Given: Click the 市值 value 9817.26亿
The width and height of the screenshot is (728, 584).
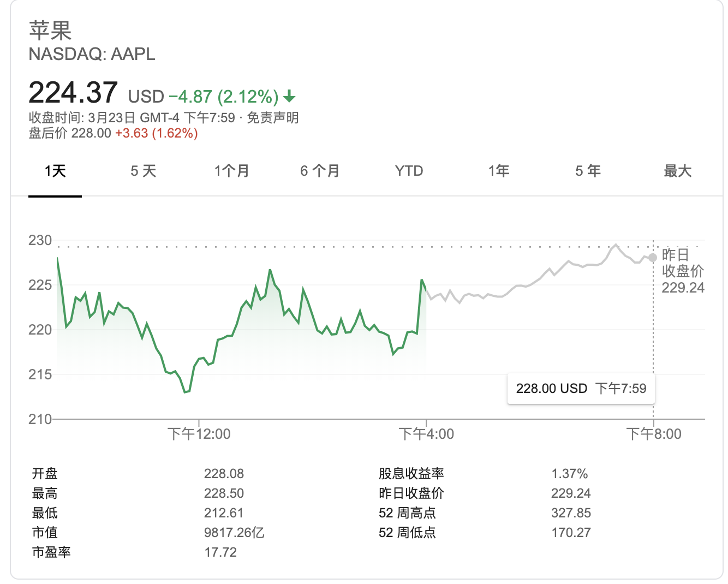Looking at the screenshot, I should 234,533.
